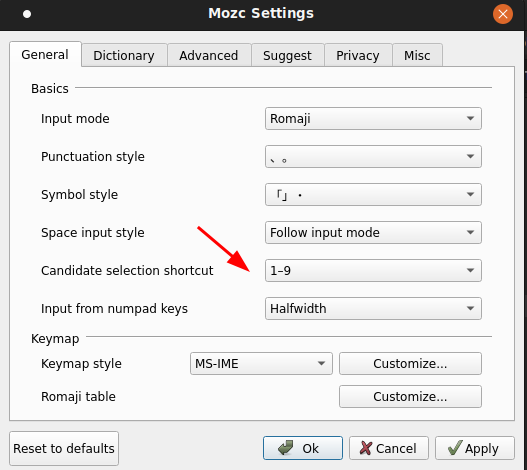
Task: Click the red X icon on Cancel
Action: coord(366,448)
